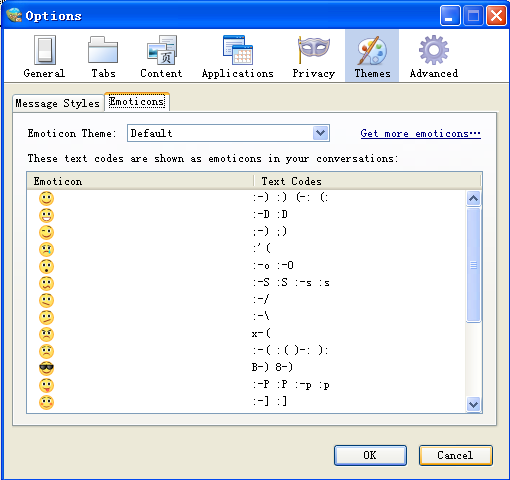The image size is (510, 480).
Task: Open the Content options pane
Action: [161, 56]
